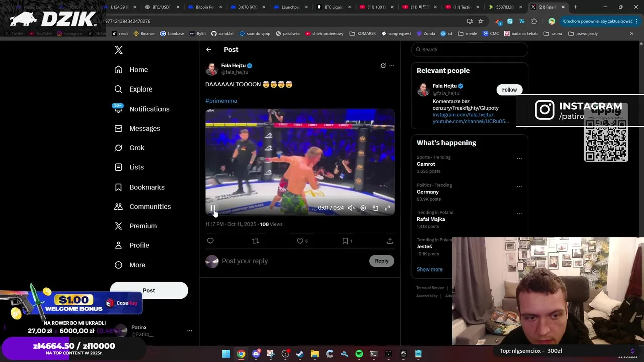Go to Home in X sidebar

[131, 70]
